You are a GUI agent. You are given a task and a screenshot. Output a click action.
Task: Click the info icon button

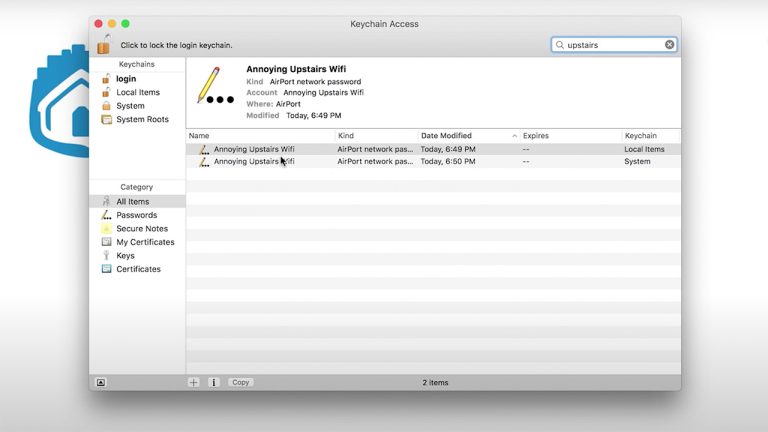213,382
